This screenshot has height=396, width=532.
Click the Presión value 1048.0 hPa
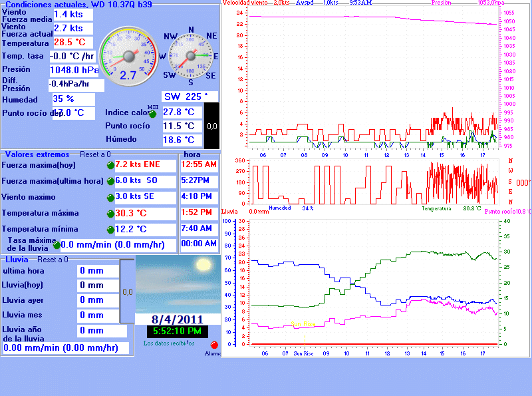pyautogui.click(x=74, y=70)
